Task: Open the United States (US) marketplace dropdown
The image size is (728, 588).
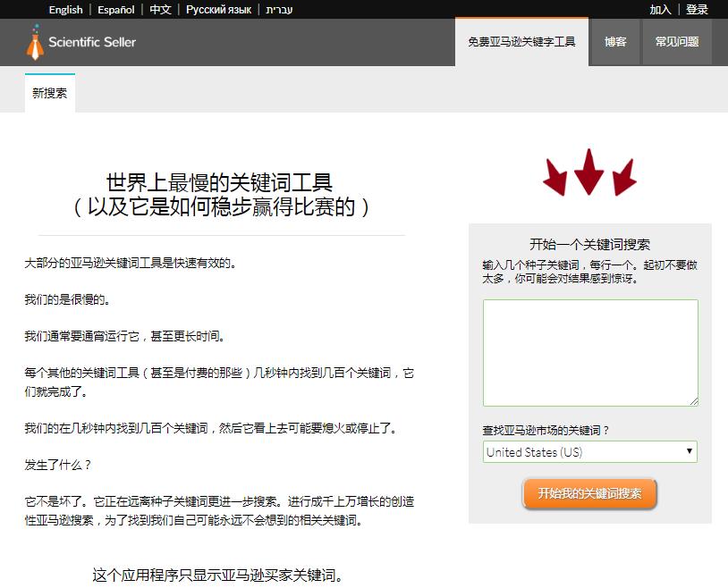Action: 590,451
